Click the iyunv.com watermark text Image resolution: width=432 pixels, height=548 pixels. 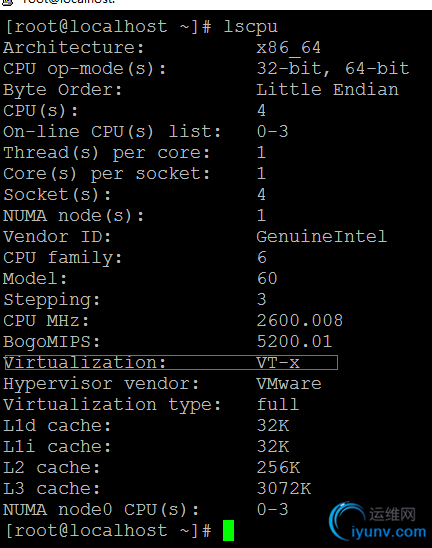(389, 532)
